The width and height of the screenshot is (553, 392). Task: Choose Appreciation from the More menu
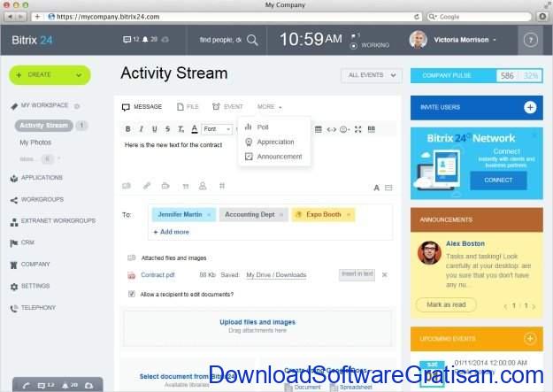pyautogui.click(x=270, y=142)
